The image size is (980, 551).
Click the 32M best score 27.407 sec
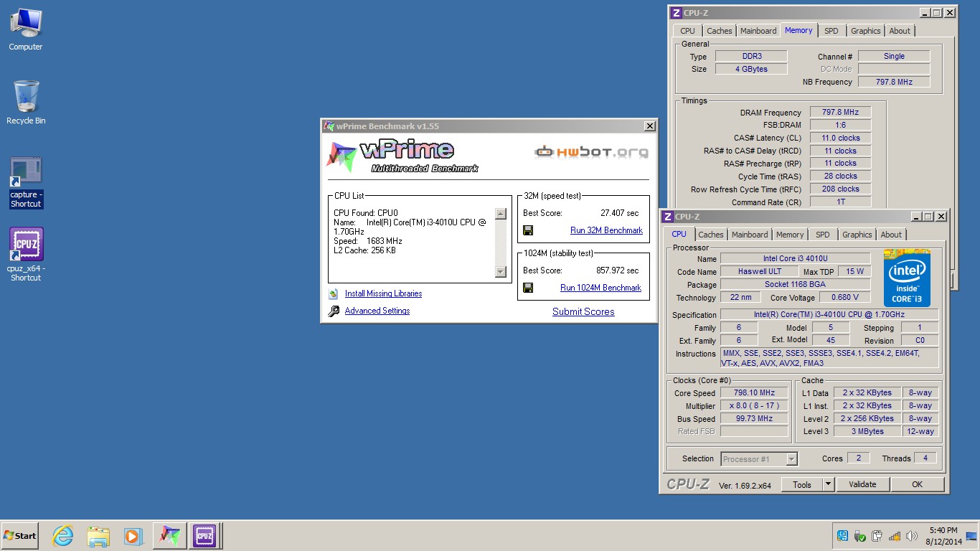click(x=619, y=213)
